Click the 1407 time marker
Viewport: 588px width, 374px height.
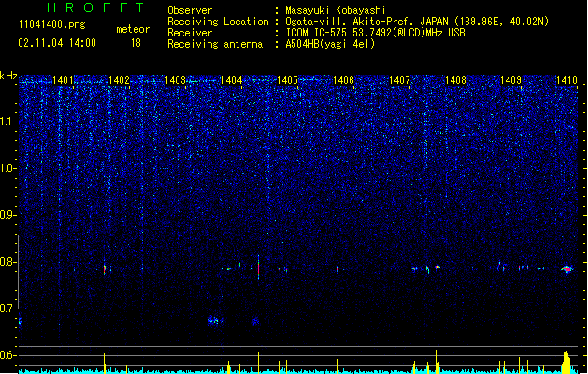[400, 80]
